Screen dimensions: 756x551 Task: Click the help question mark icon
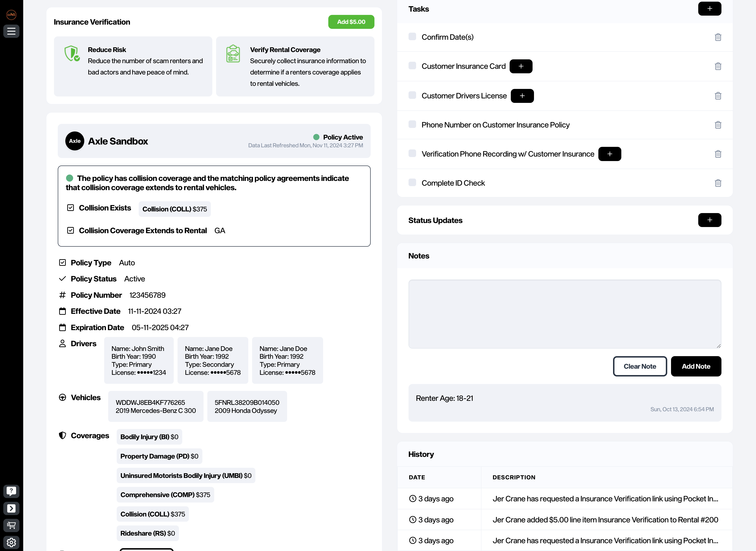[x=11, y=491]
